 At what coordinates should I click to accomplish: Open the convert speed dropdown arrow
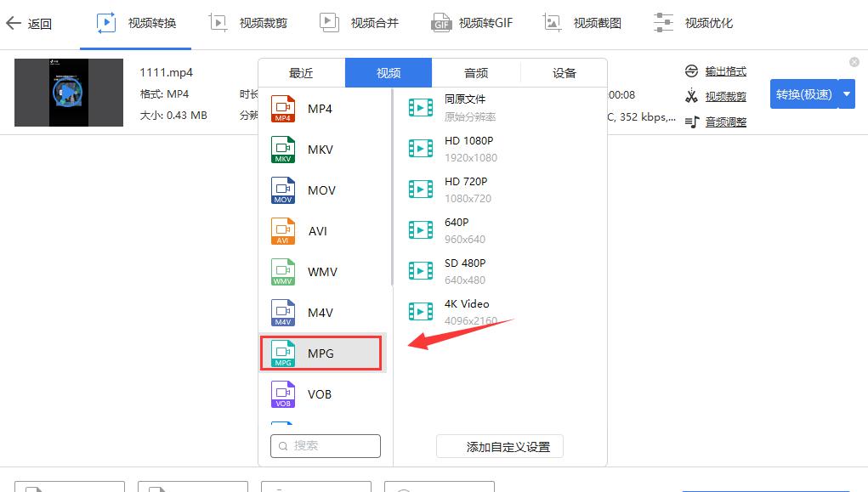(x=848, y=93)
